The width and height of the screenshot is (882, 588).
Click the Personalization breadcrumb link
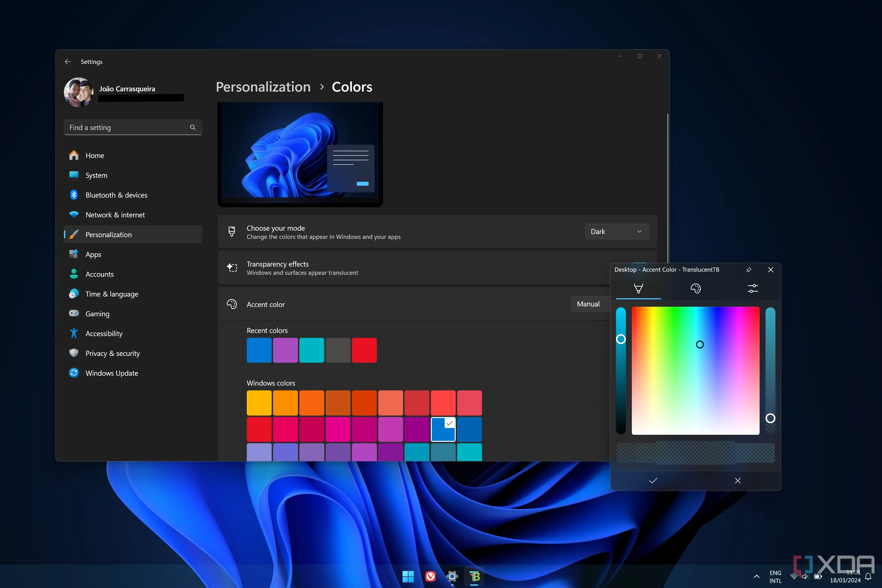[x=263, y=87]
